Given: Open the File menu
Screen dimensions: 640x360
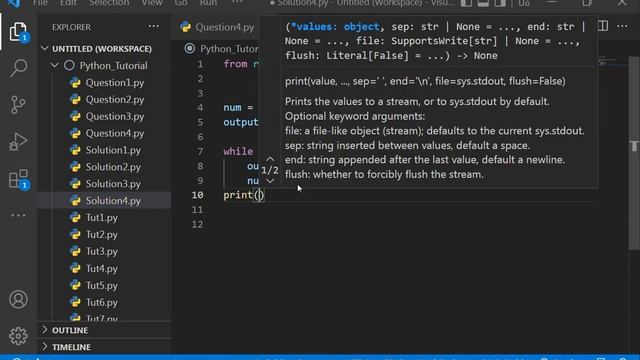Looking at the screenshot, I should (40, 3).
